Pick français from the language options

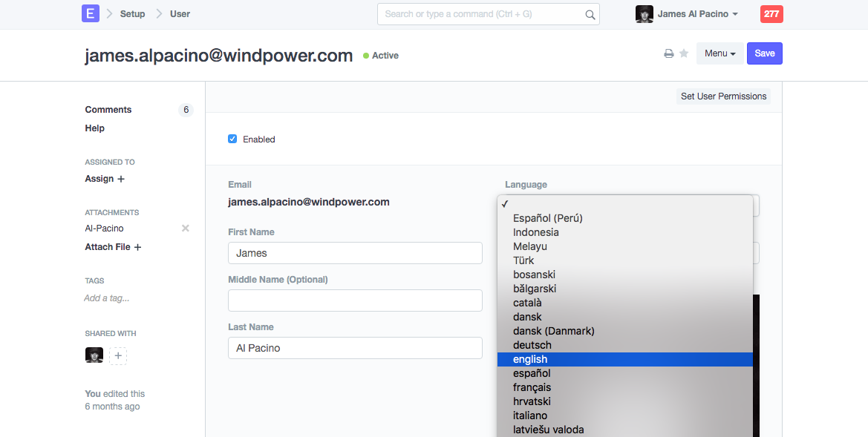click(x=532, y=387)
